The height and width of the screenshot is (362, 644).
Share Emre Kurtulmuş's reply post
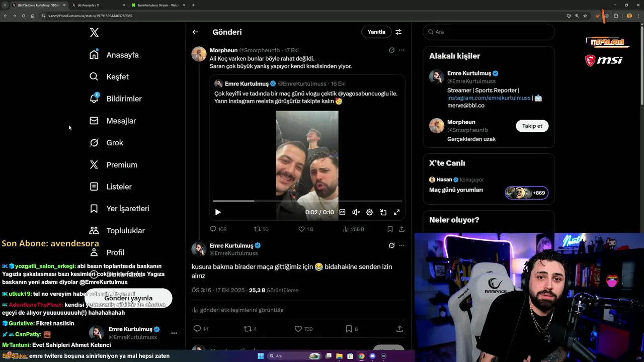(399, 329)
